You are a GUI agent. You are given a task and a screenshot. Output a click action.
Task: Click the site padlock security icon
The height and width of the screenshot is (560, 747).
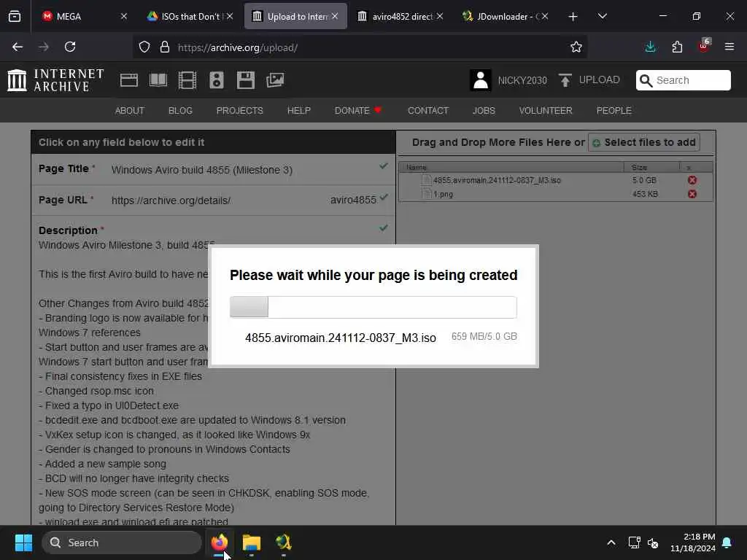pos(165,47)
